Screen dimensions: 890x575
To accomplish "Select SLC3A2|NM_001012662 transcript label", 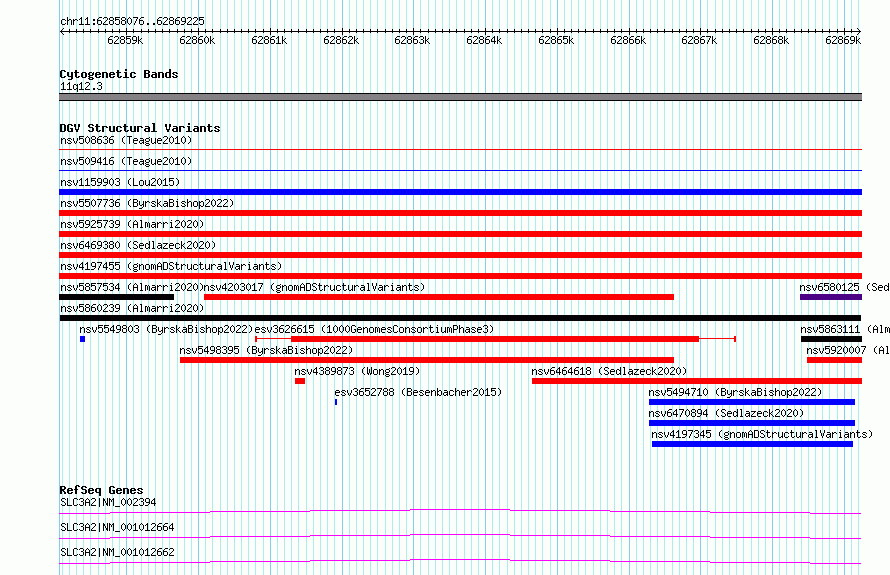I will click(117, 552).
